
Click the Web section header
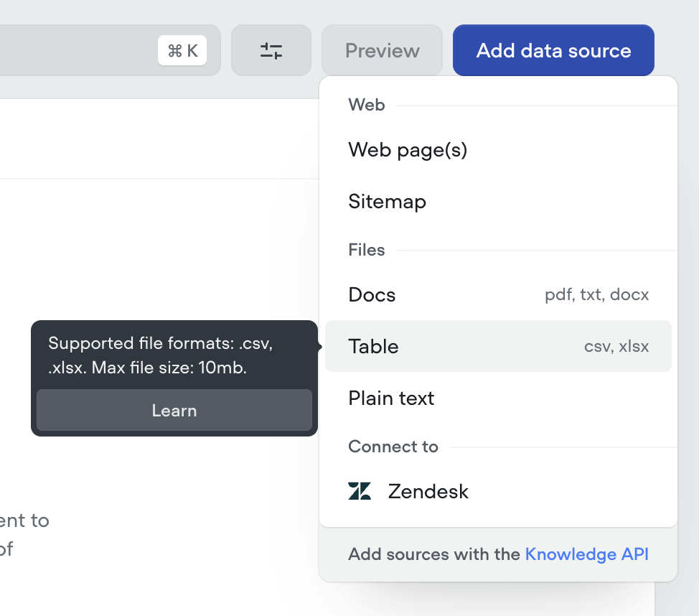(367, 105)
